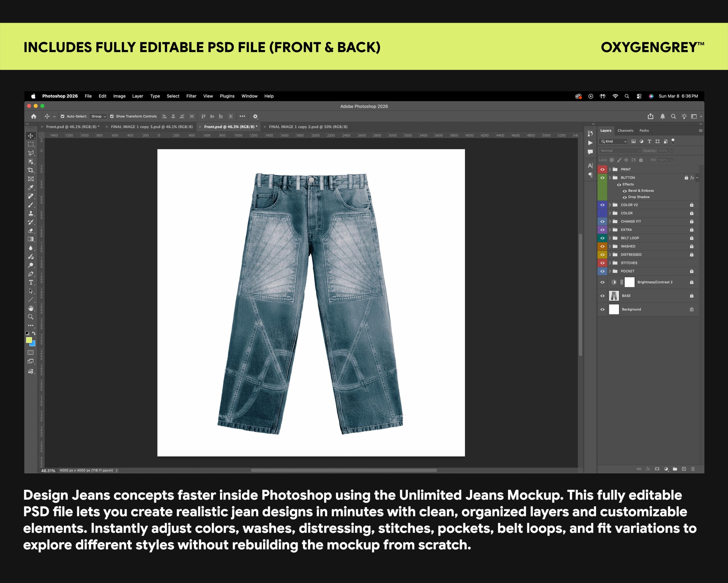This screenshot has width=728, height=583.
Task: Open the Auto-Select Group dropdown
Action: (x=98, y=116)
